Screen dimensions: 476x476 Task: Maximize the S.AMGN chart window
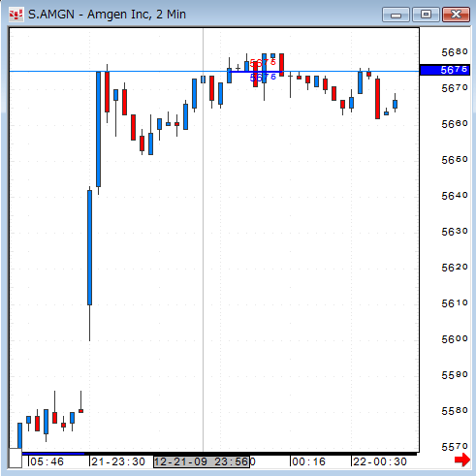[x=426, y=15]
